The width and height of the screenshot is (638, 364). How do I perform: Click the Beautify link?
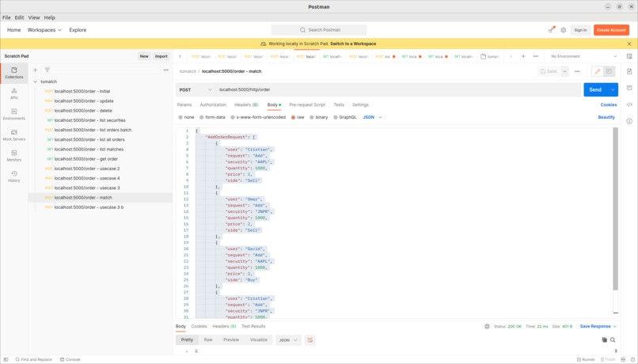pos(606,117)
